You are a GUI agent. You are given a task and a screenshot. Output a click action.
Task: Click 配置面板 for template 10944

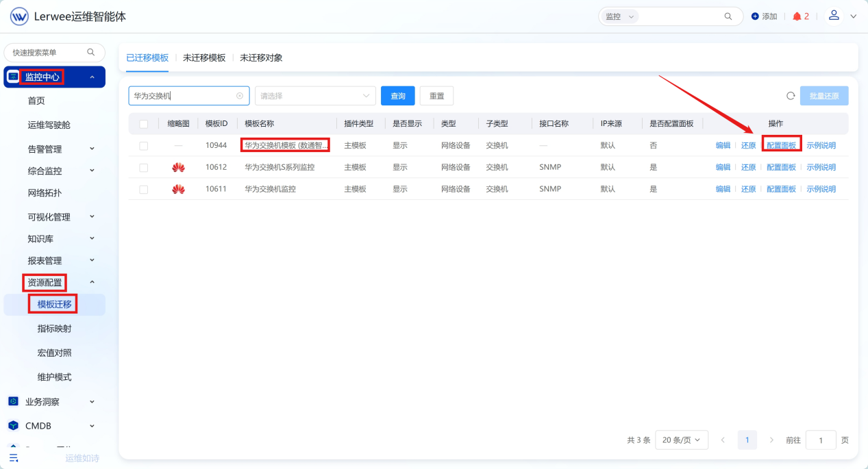(x=781, y=146)
